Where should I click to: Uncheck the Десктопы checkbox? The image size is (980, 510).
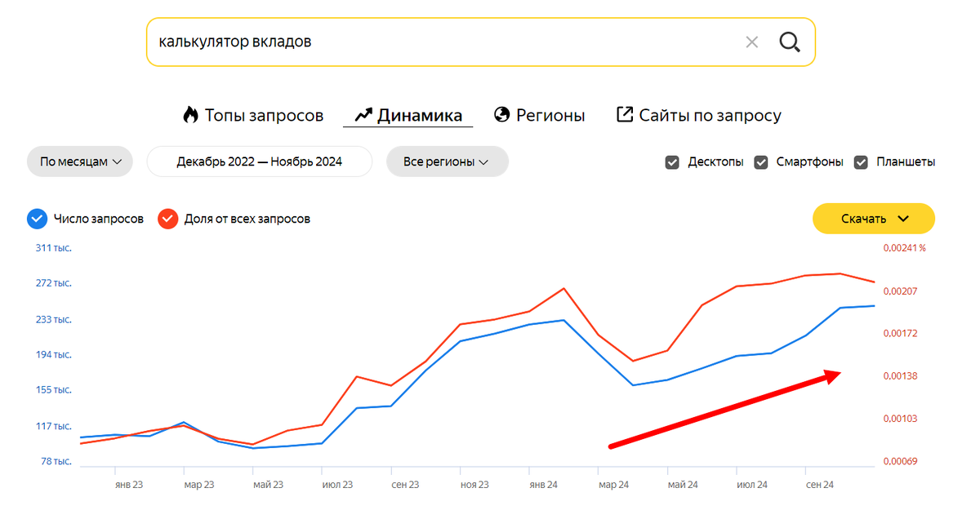672,162
